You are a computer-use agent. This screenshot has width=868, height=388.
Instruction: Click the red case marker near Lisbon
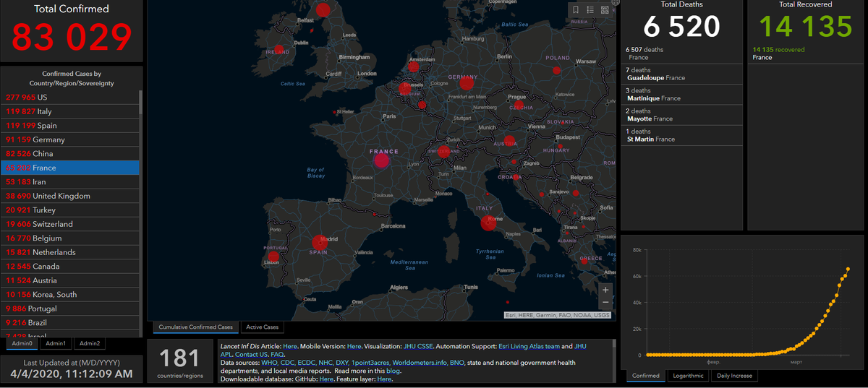(273, 256)
